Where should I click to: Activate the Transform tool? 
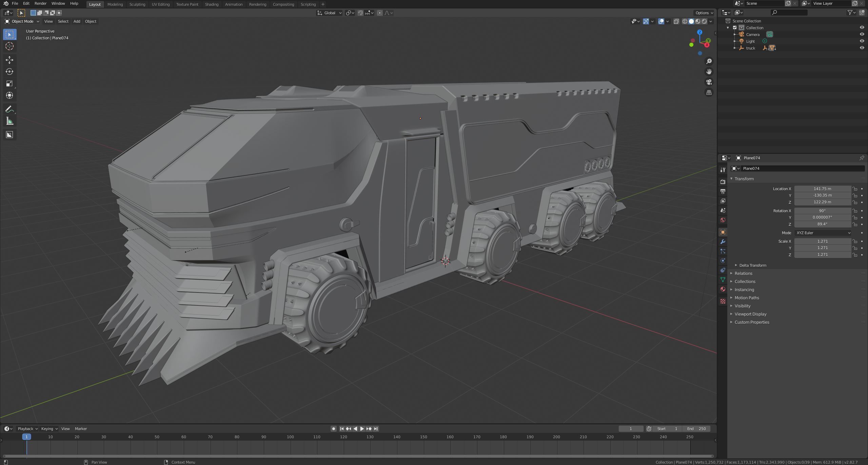[9, 95]
